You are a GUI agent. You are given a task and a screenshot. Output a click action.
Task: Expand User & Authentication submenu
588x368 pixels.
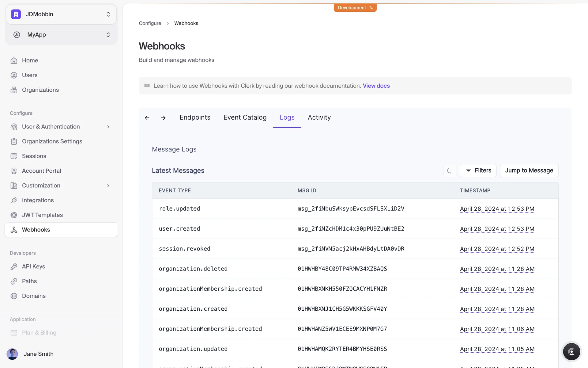pos(108,127)
